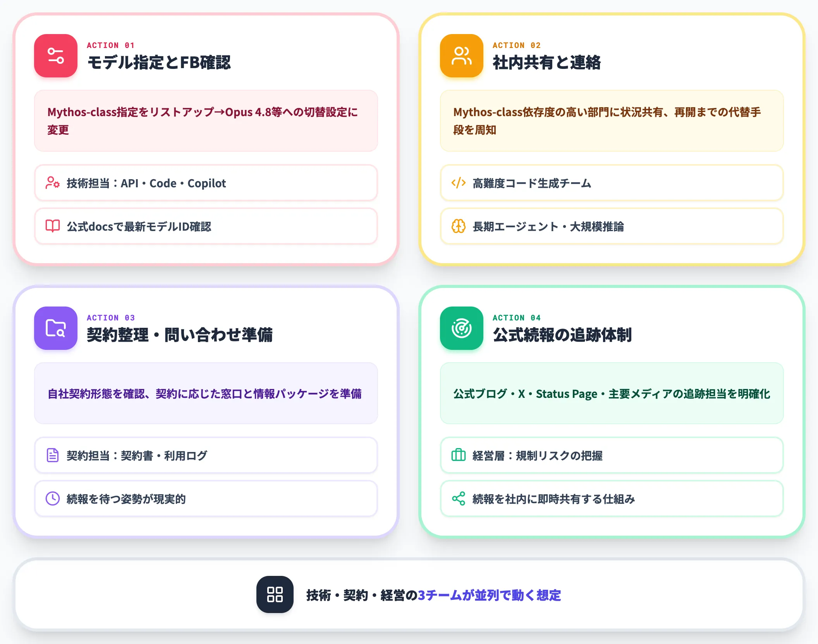This screenshot has width=818, height=644.
Task: Click the heading 契約整理・問い合わせ準備
Action: tap(180, 335)
